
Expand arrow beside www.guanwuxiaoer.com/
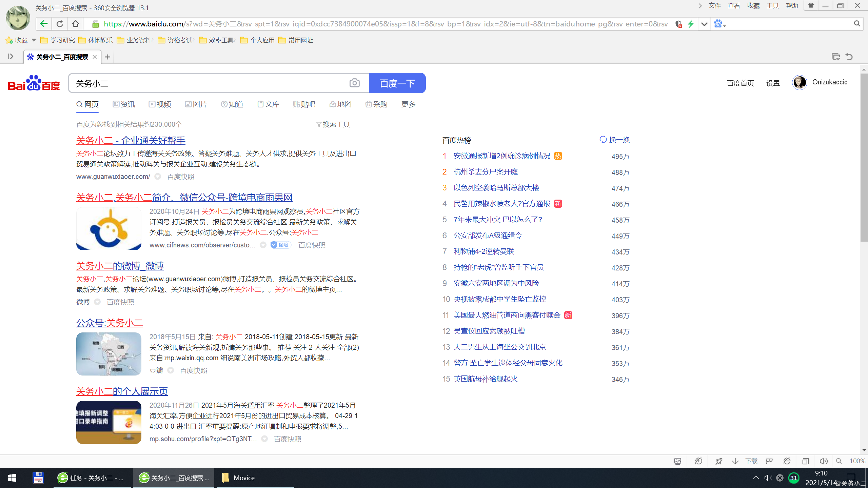pos(158,177)
